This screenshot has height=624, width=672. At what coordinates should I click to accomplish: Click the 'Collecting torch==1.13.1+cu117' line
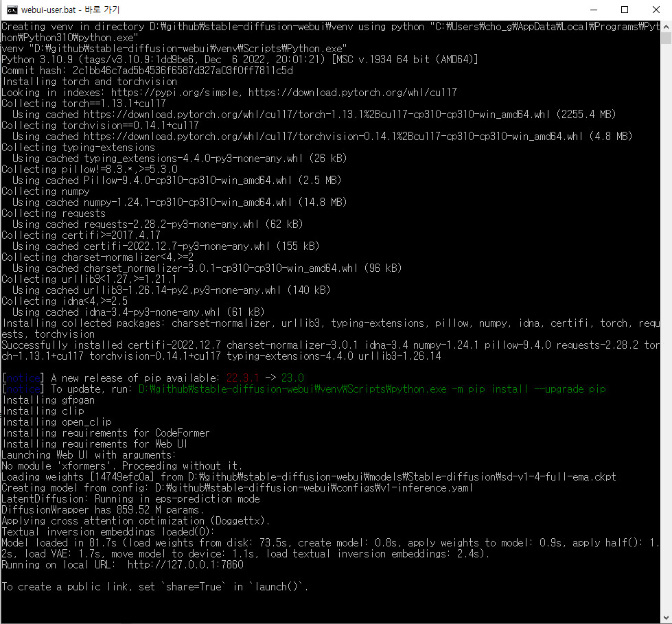pos(84,103)
